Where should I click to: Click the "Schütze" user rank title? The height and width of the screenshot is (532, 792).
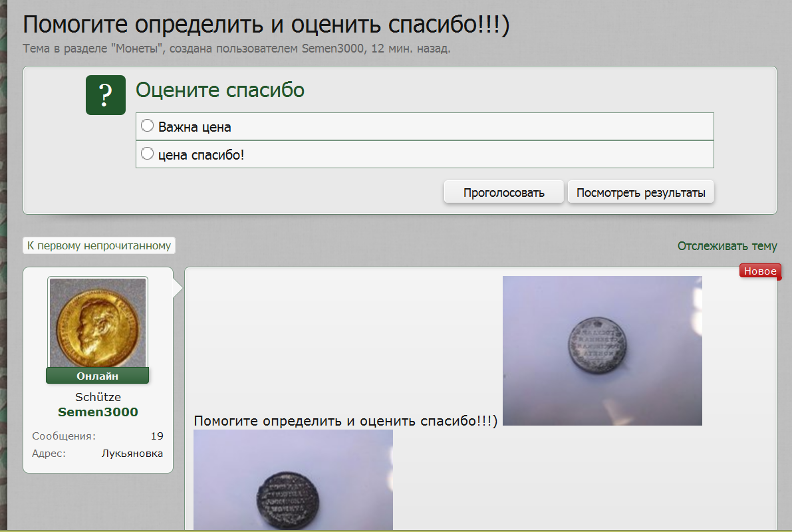tap(98, 397)
